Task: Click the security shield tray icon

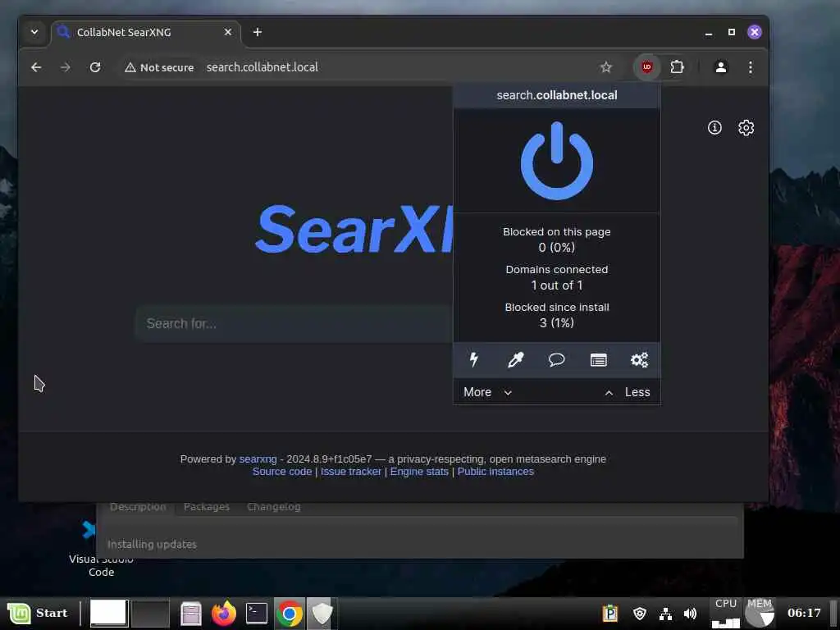Action: click(639, 614)
